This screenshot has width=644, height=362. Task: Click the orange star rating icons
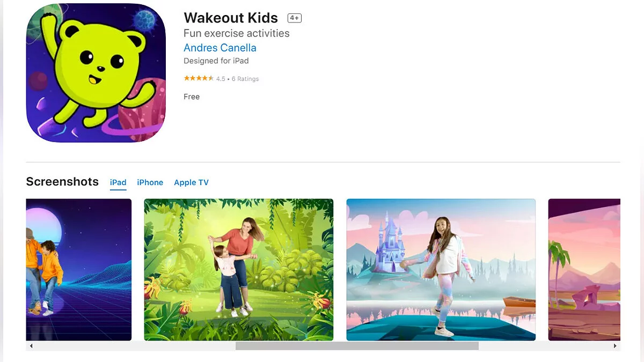coord(199,78)
